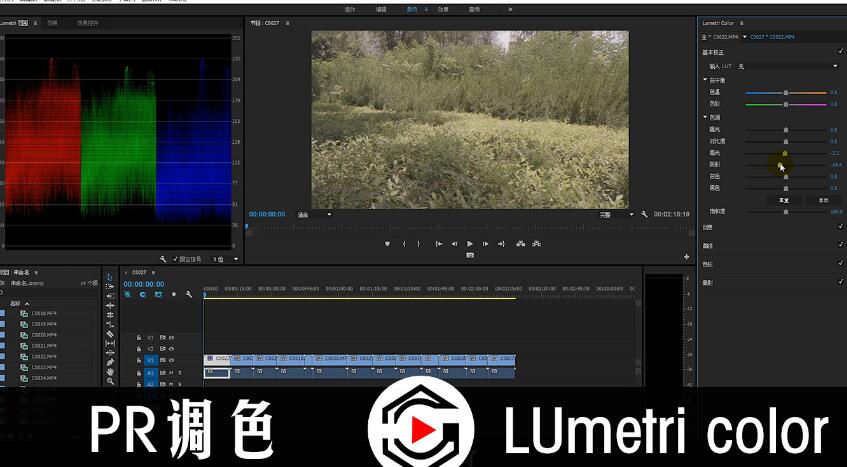Mark In point in Program monitor

pyautogui.click(x=404, y=244)
